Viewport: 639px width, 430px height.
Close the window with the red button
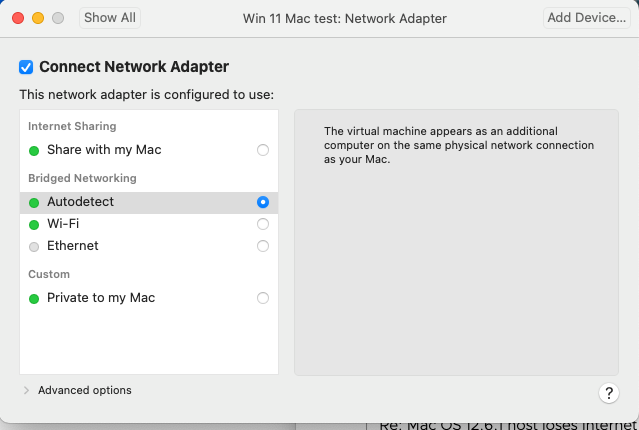point(18,18)
